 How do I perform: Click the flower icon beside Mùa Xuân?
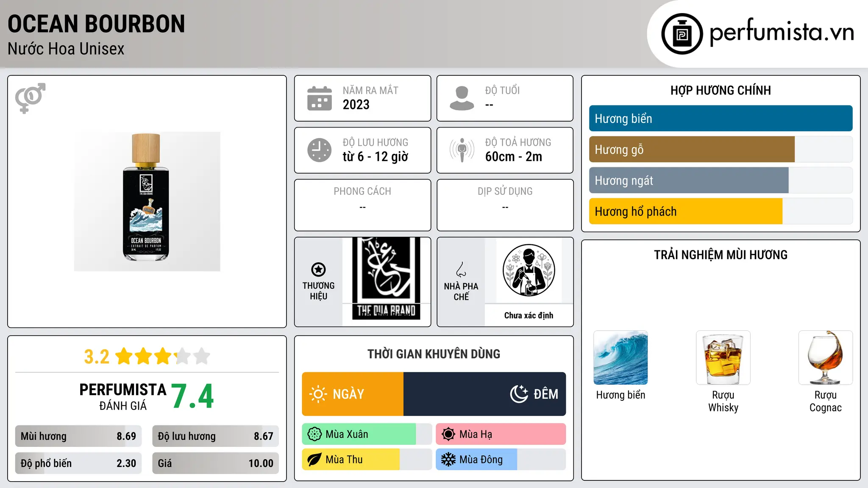[314, 434]
